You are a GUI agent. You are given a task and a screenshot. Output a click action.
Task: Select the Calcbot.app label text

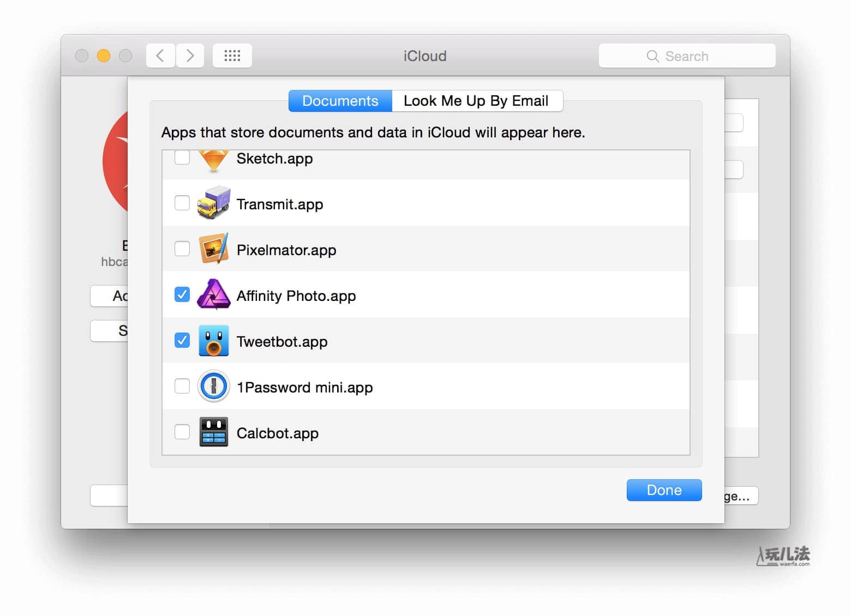(278, 433)
